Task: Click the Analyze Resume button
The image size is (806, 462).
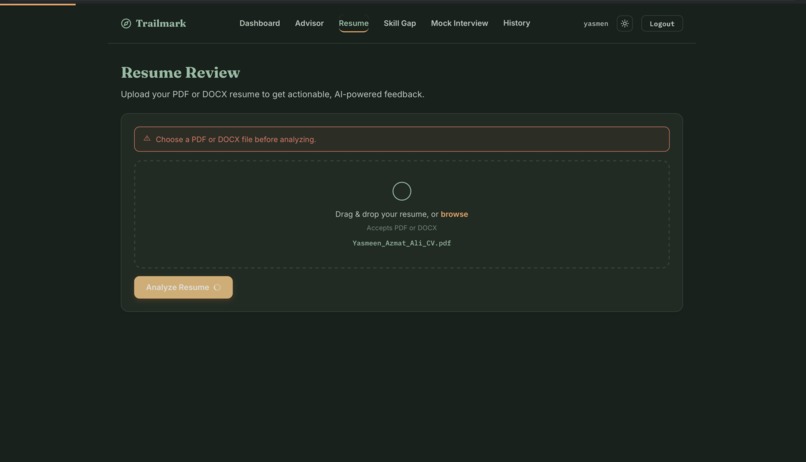Action: [x=184, y=287]
